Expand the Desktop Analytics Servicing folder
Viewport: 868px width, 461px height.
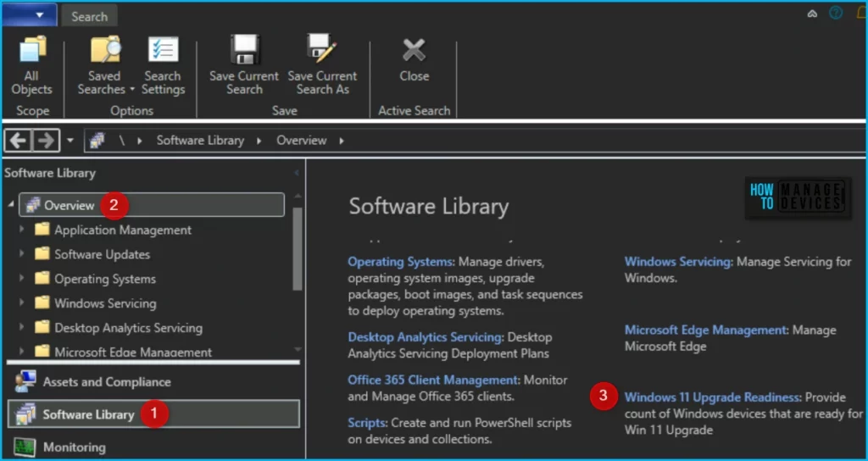click(x=21, y=328)
